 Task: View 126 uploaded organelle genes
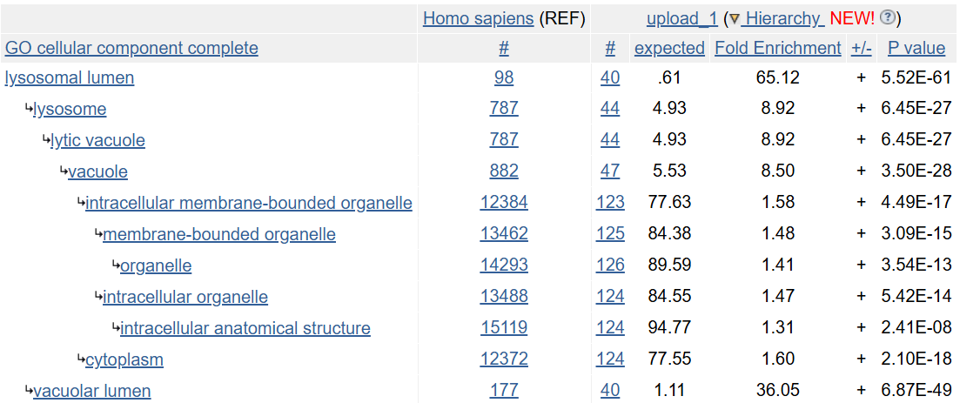610,265
